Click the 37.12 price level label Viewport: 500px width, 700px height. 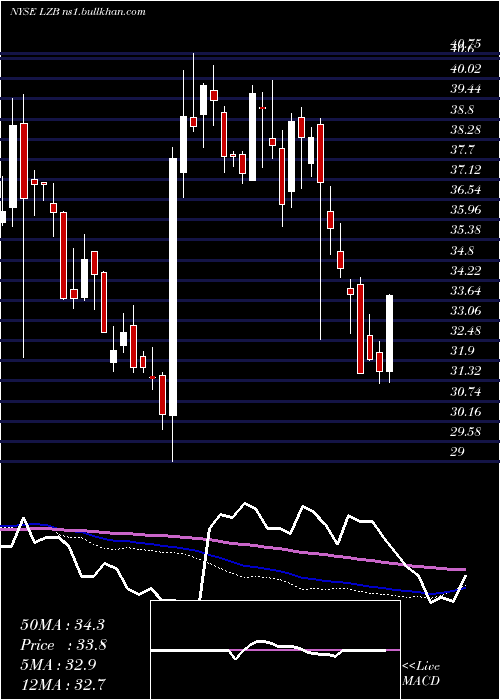(x=466, y=170)
